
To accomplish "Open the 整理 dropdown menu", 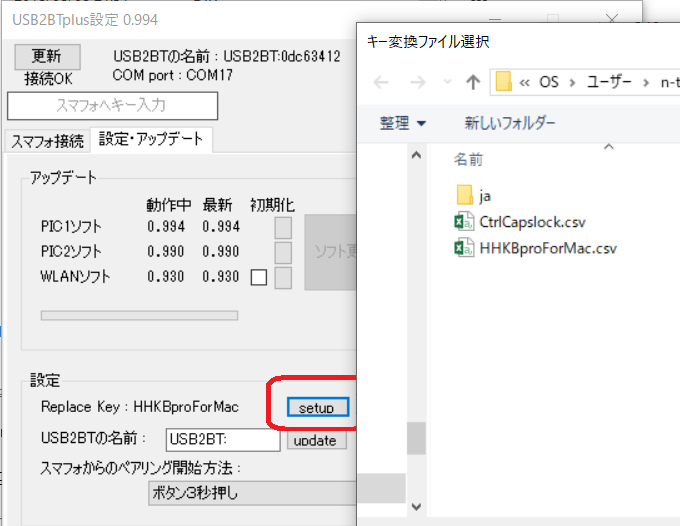I will pyautogui.click(x=402, y=123).
